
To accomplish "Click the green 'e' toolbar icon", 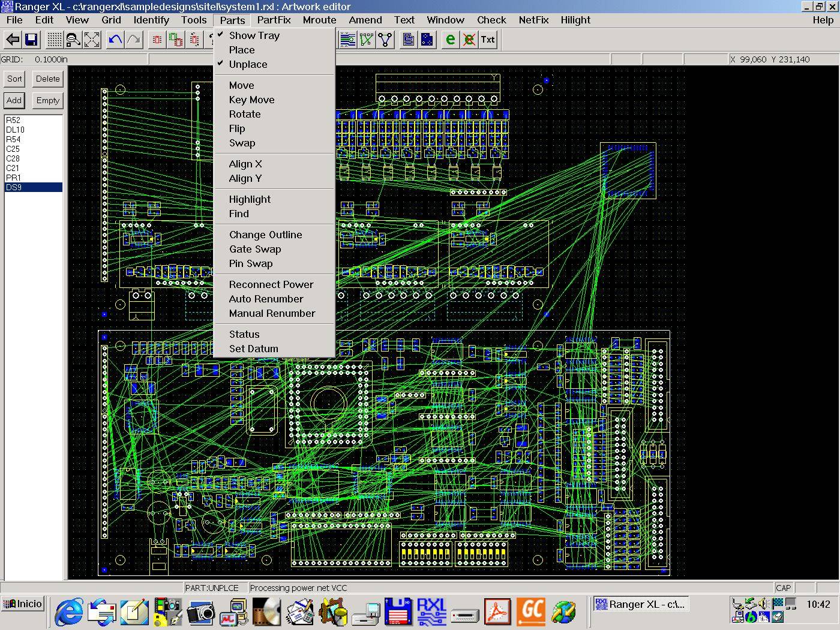I will [450, 40].
